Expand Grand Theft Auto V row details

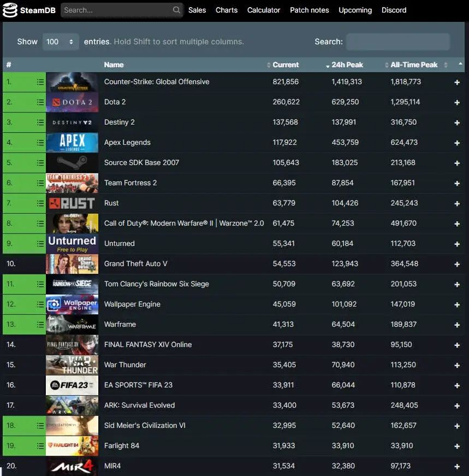457,265
